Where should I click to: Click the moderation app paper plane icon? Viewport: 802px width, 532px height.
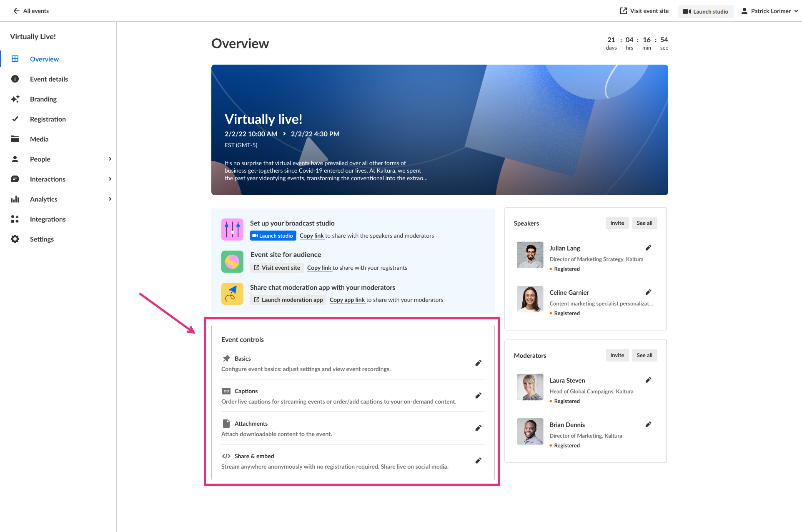(x=232, y=294)
